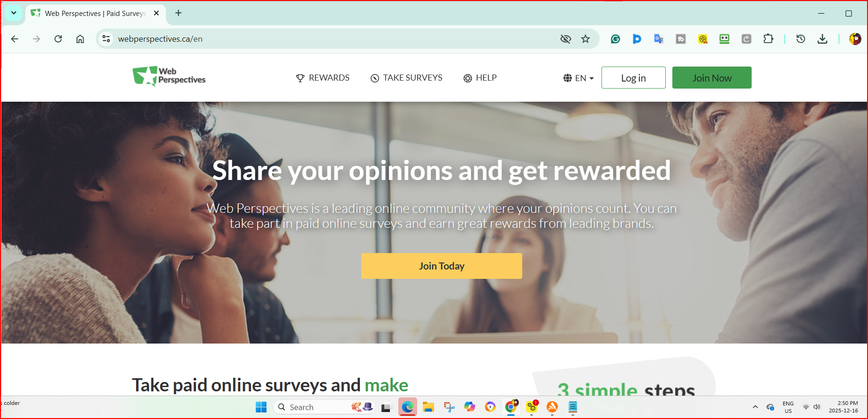Open the Google Translate extension

pos(659,39)
